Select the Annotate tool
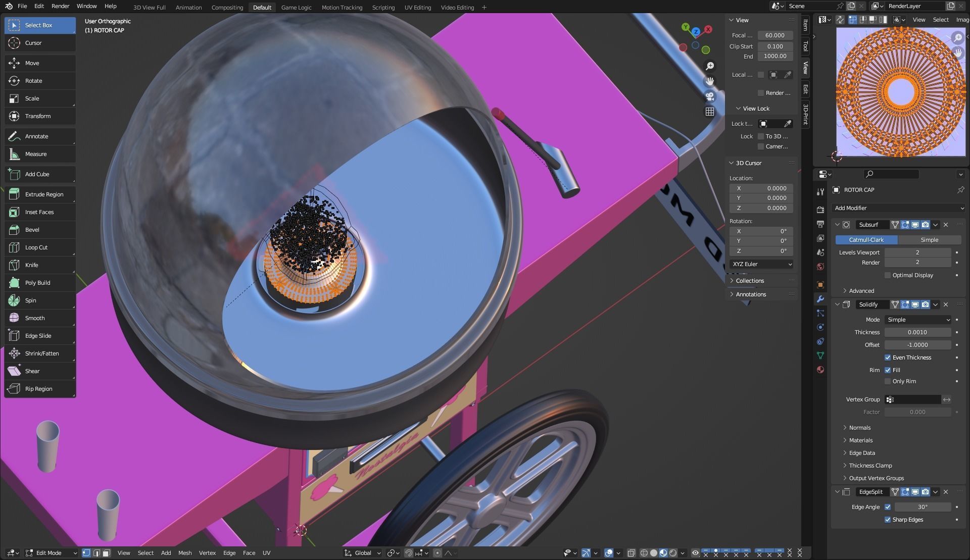The height and width of the screenshot is (560, 970). click(x=40, y=136)
